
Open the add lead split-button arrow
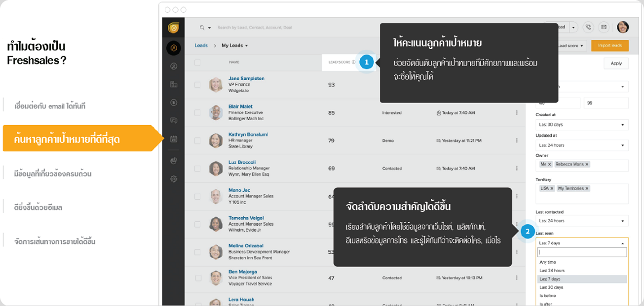[x=573, y=27]
